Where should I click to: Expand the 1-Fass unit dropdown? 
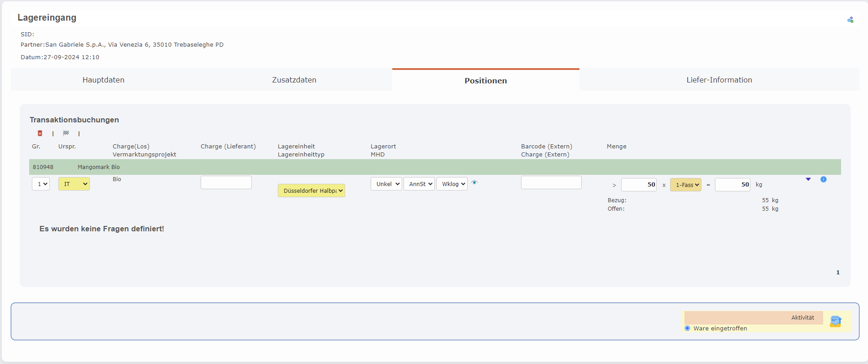click(685, 185)
